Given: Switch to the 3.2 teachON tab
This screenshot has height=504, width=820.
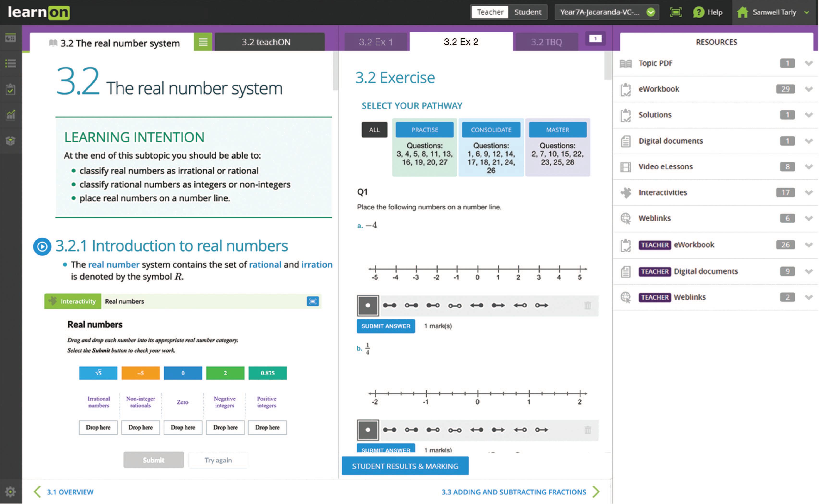Looking at the screenshot, I should click(x=266, y=42).
